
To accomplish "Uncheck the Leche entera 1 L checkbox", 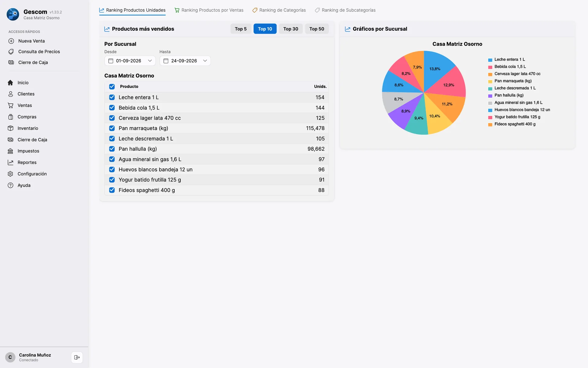I will 112,97.
